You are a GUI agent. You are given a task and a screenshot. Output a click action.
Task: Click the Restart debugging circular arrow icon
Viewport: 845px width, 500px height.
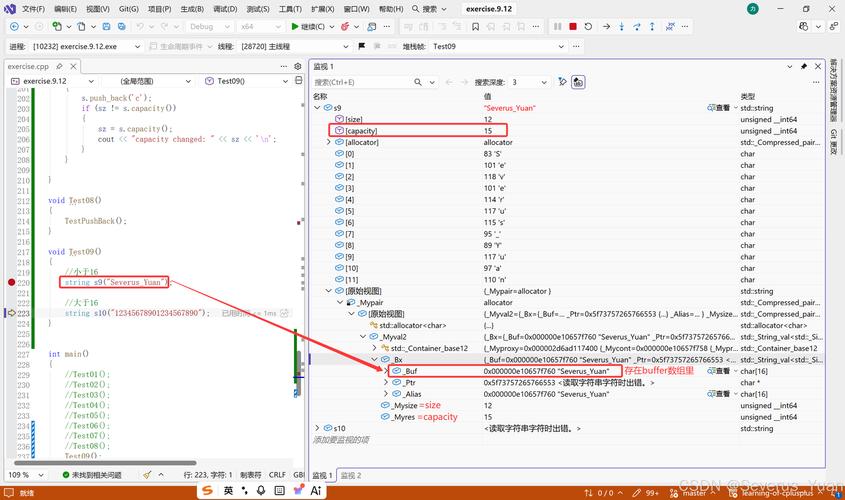588,26
